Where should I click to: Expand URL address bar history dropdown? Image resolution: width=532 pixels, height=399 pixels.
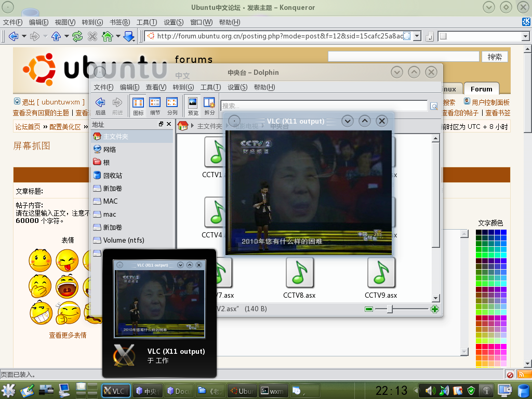(x=417, y=36)
